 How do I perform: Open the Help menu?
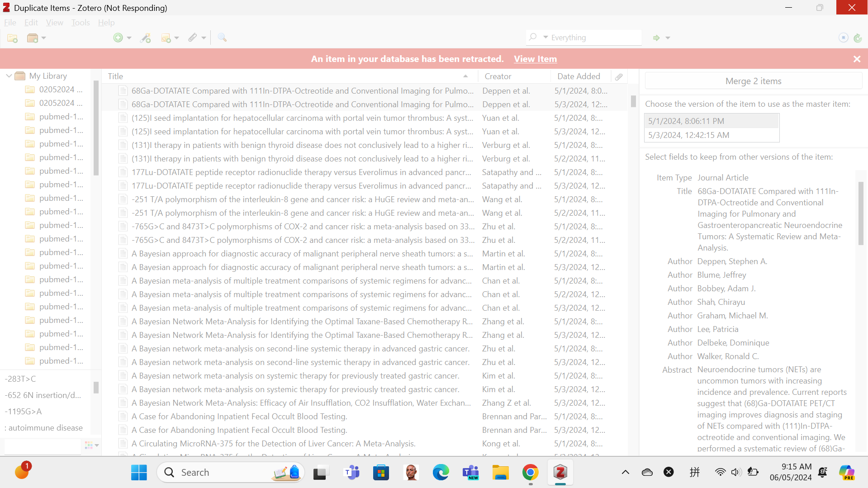(106, 23)
